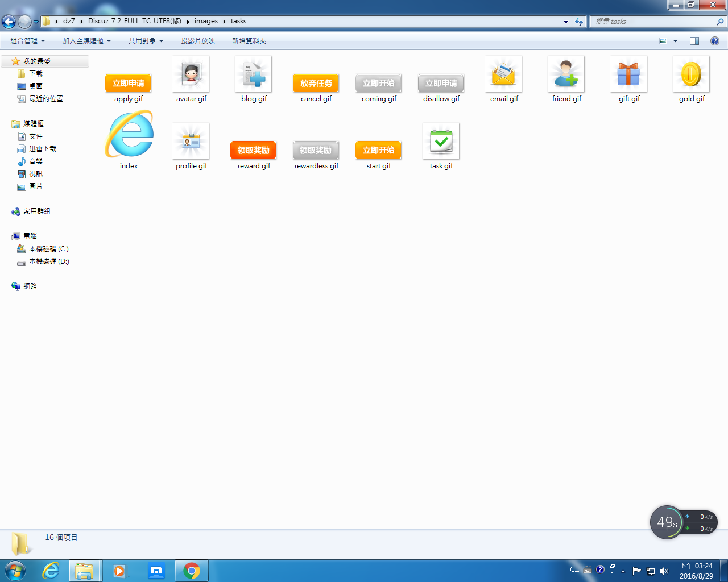Select 迅雷下載 library
This screenshot has height=582, width=728.
[42, 149]
